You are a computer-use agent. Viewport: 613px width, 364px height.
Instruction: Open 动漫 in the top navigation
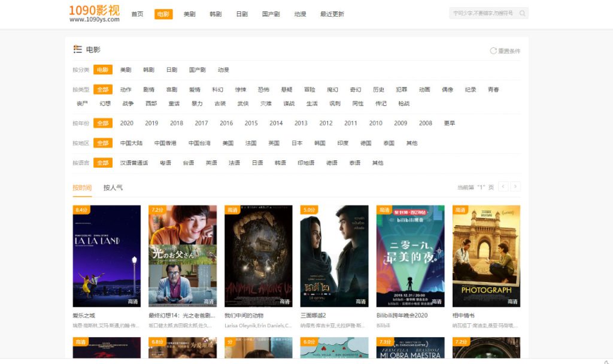pos(300,14)
